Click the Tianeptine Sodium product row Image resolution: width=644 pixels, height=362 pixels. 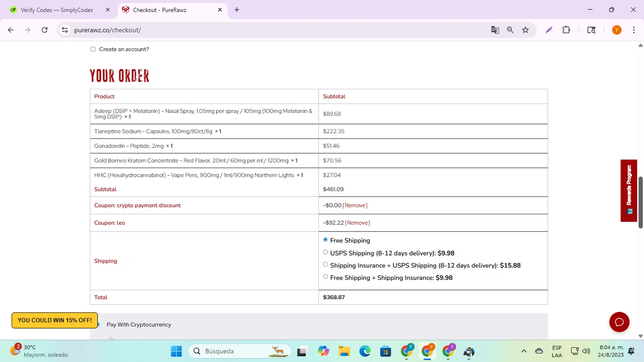click(319, 131)
